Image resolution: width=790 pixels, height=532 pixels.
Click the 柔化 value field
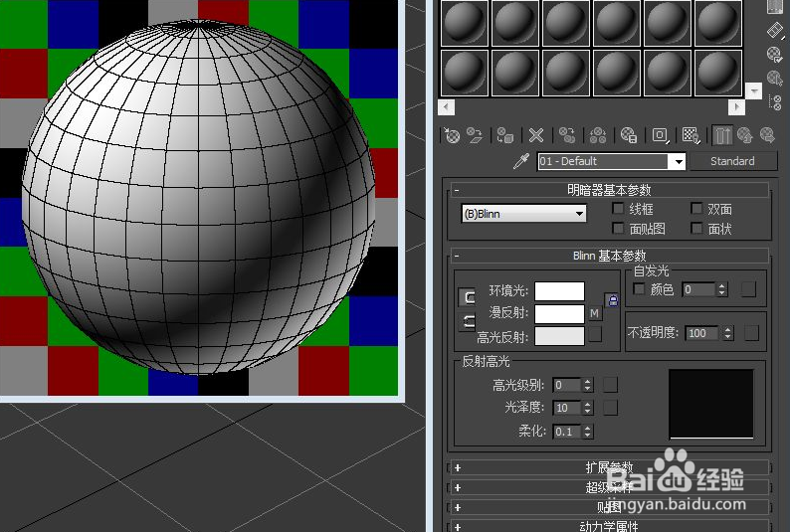coord(567,432)
